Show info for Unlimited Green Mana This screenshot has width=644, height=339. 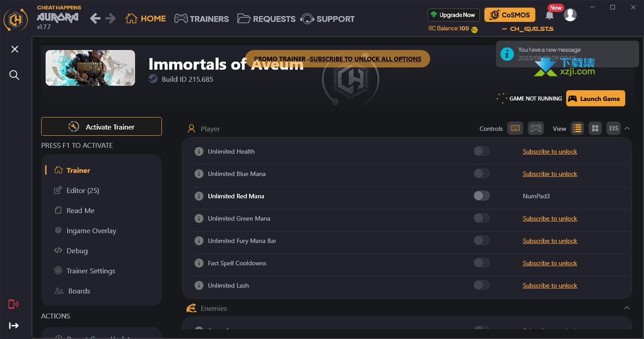coord(199,218)
